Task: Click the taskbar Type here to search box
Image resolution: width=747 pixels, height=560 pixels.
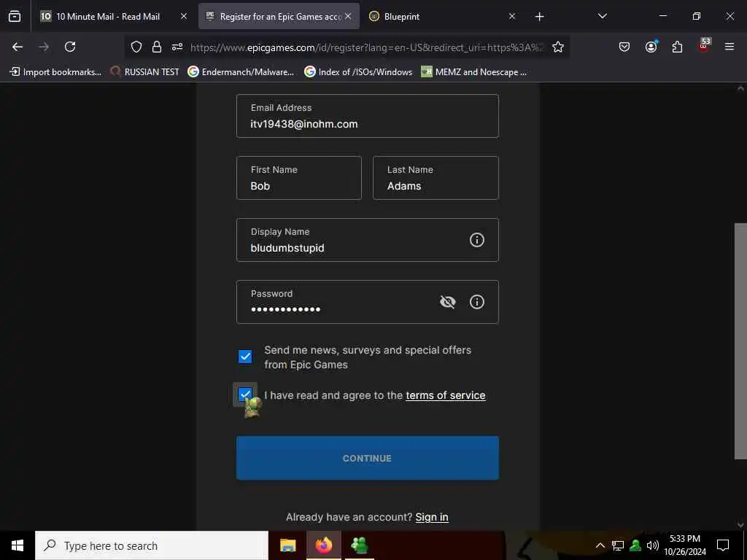Action: click(152, 545)
